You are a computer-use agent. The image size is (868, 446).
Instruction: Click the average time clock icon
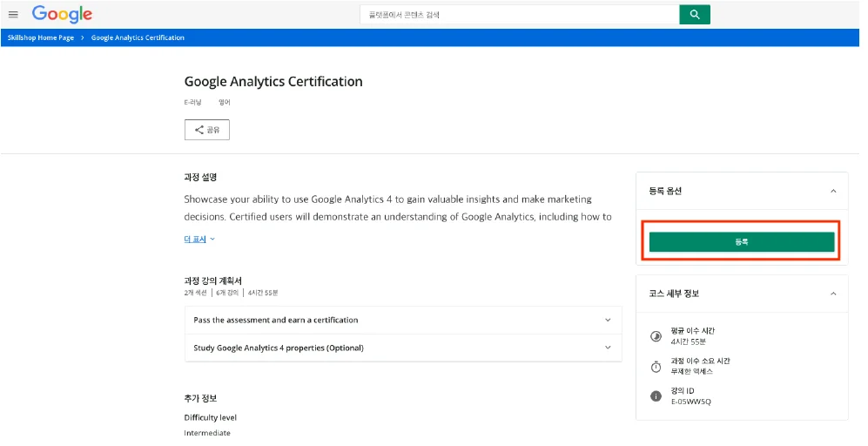[656, 336]
